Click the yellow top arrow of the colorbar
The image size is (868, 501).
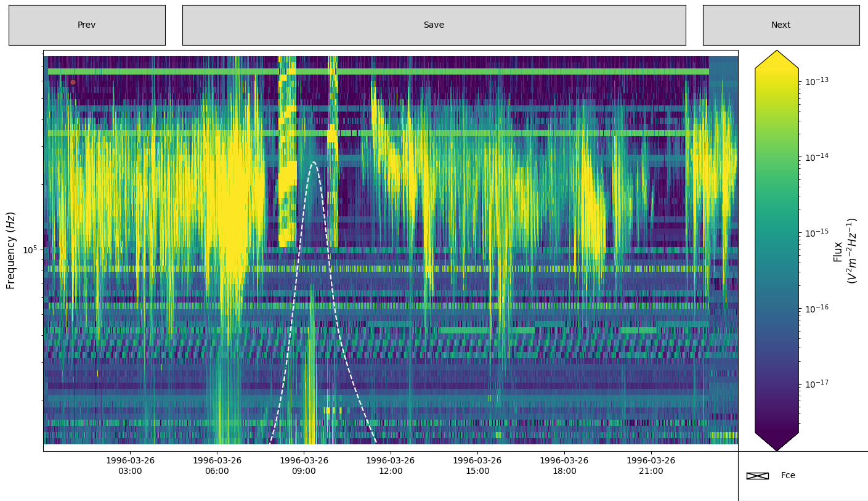coord(776,60)
